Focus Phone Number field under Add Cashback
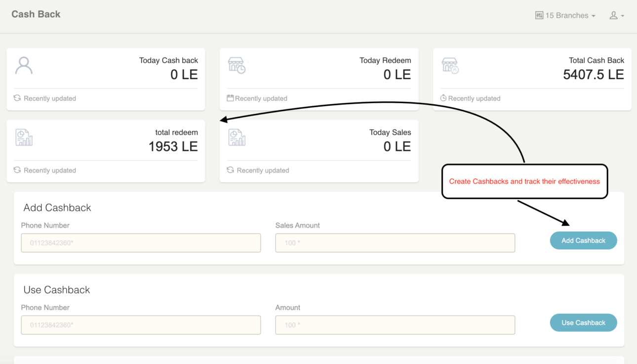This screenshot has height=364, width=637. click(141, 243)
